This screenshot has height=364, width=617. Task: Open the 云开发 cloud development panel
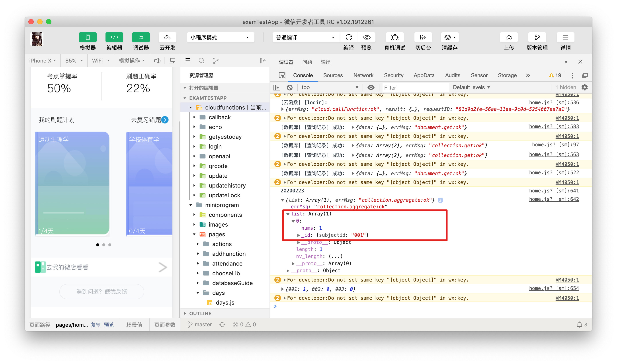167,37
